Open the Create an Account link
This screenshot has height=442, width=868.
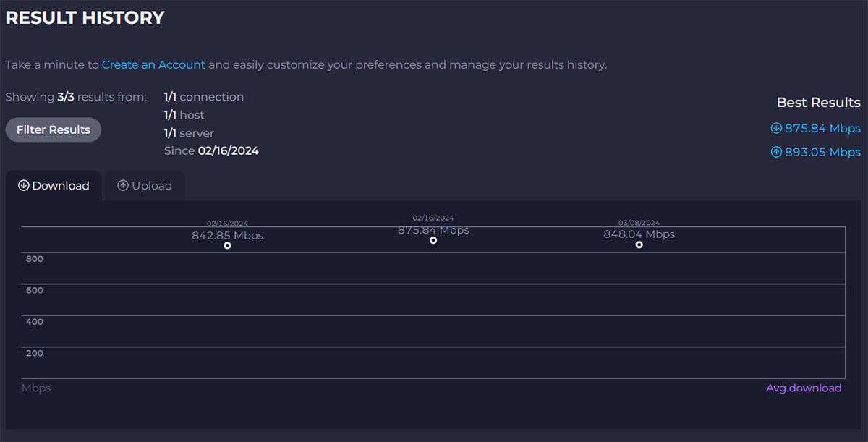[x=153, y=64]
